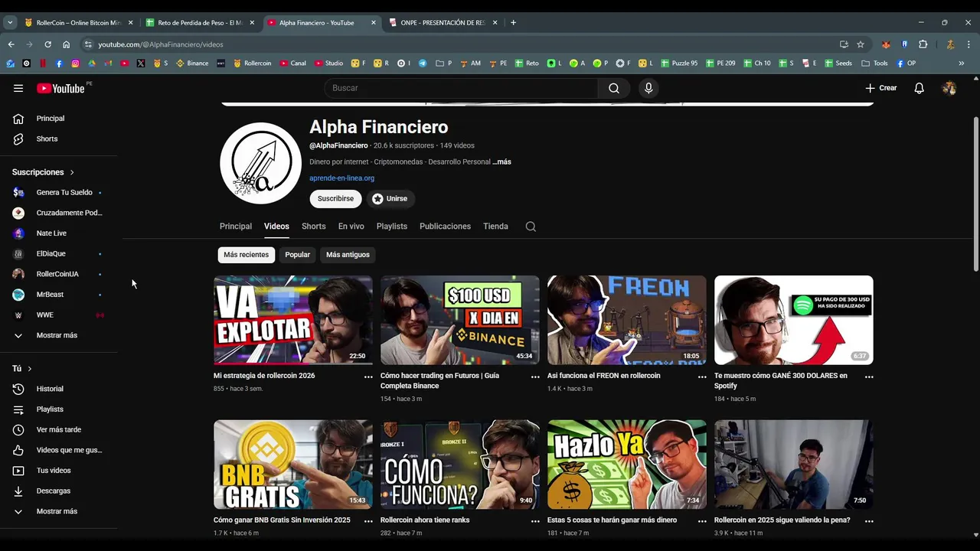
Task: Open options for Rollercoin ahora tiene ranks
Action: [x=535, y=521]
